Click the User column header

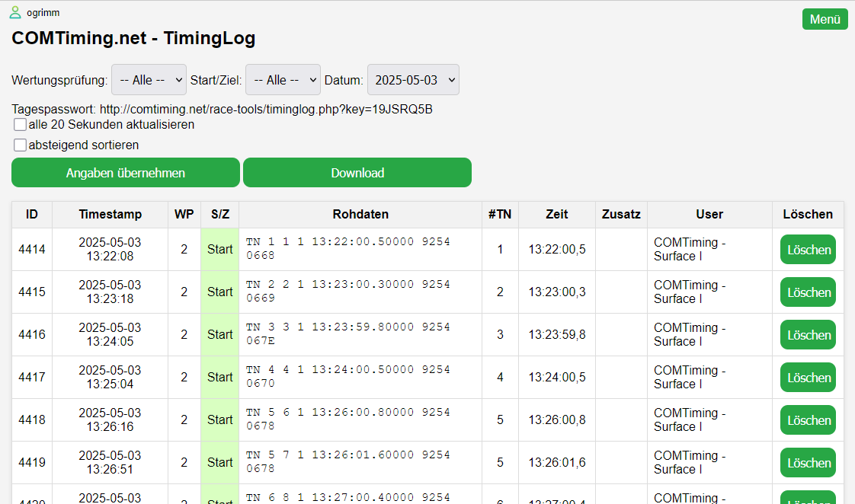[709, 215]
